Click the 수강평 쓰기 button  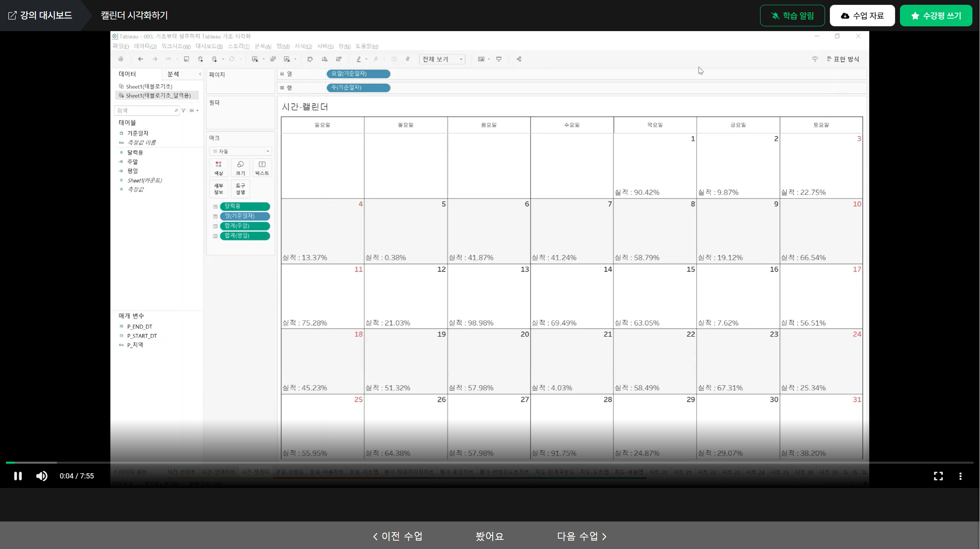(936, 16)
